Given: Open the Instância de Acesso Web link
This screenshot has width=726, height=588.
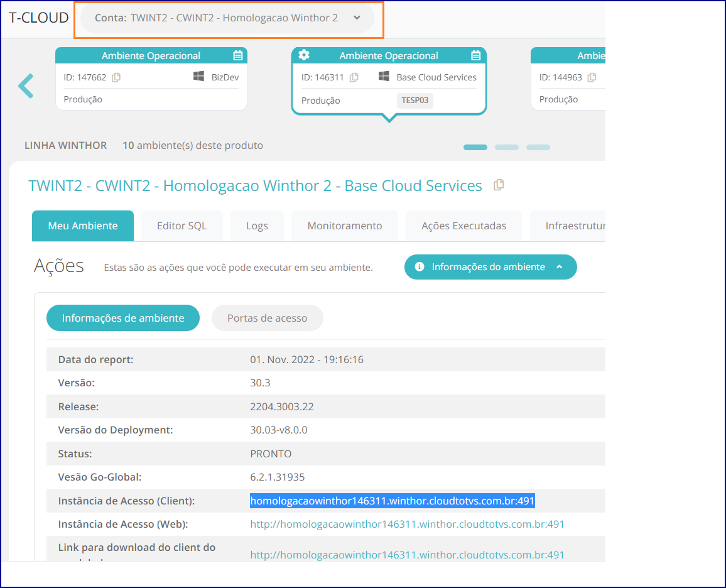Looking at the screenshot, I should [407, 524].
